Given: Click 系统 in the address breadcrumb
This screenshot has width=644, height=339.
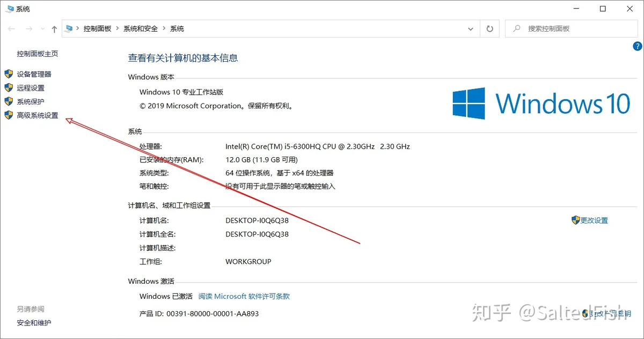Looking at the screenshot, I should tap(177, 28).
